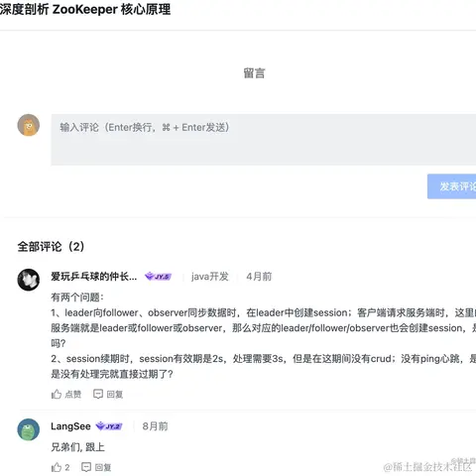Open LangSee user profile name
This screenshot has height=476, width=476.
[x=70, y=426]
